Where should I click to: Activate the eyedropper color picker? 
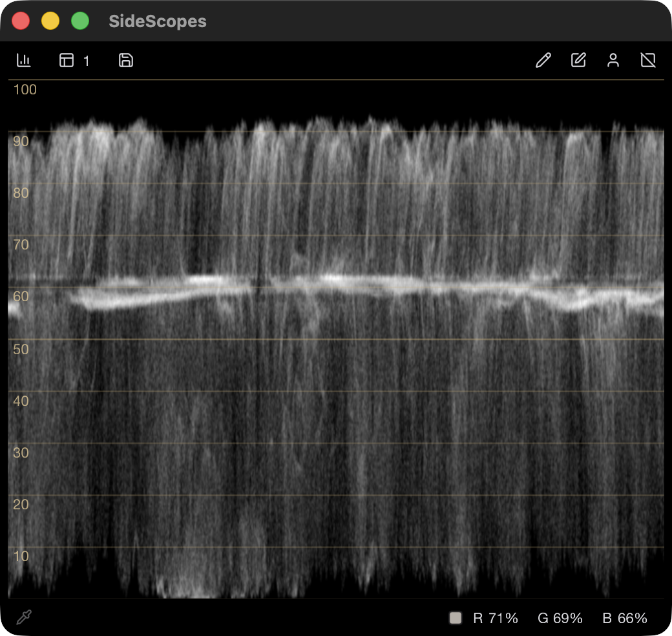(24, 617)
